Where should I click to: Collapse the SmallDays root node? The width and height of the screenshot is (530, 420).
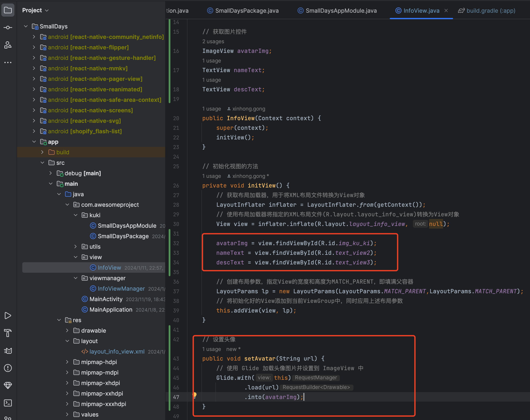click(26, 26)
